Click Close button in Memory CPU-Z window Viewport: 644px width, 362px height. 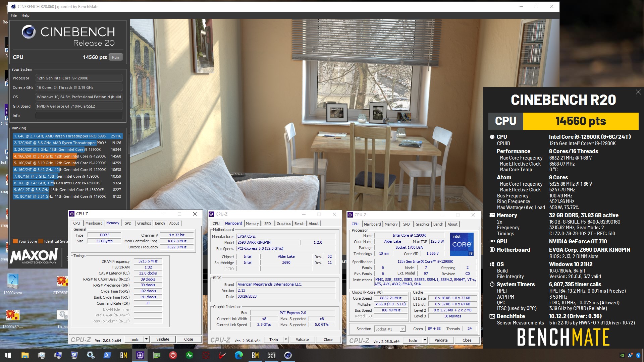click(189, 339)
